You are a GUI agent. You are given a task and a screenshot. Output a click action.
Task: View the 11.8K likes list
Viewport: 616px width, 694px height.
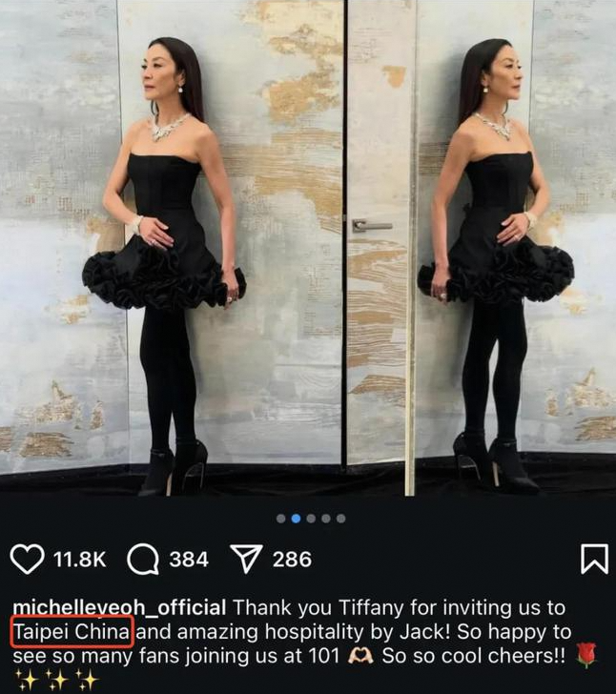[x=80, y=560]
